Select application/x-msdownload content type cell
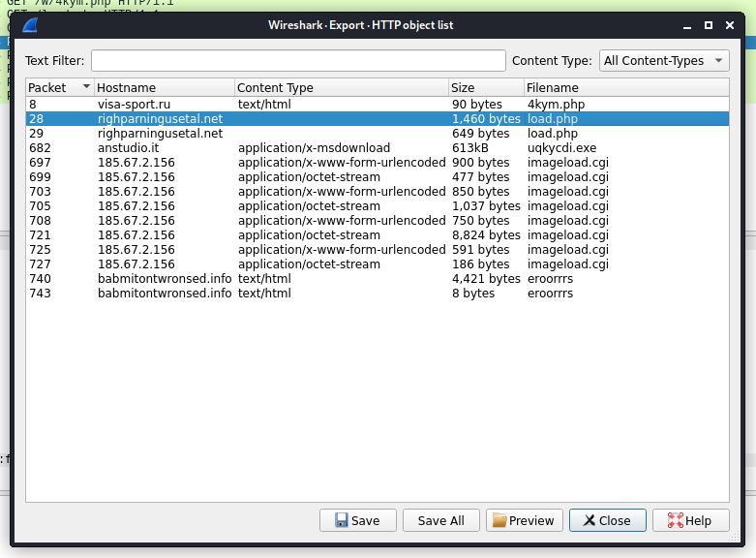Screen dimensions: 756x558 [x=314, y=147]
